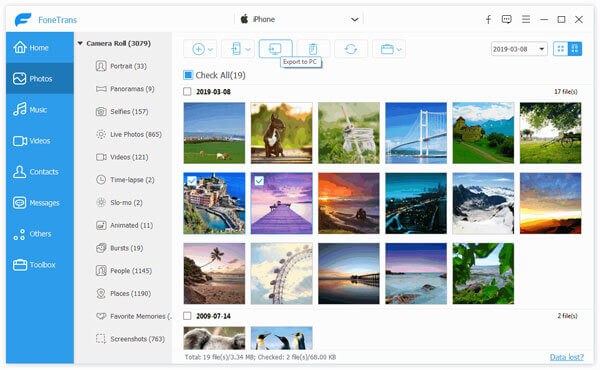The image size is (600, 370).
Task: Go to Music in the sidebar
Action: (x=39, y=109)
